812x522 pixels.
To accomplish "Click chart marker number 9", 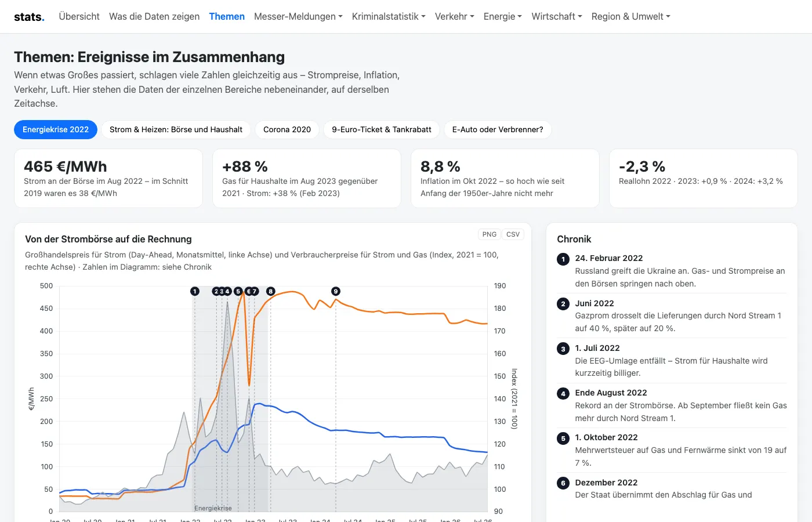I will (x=336, y=291).
